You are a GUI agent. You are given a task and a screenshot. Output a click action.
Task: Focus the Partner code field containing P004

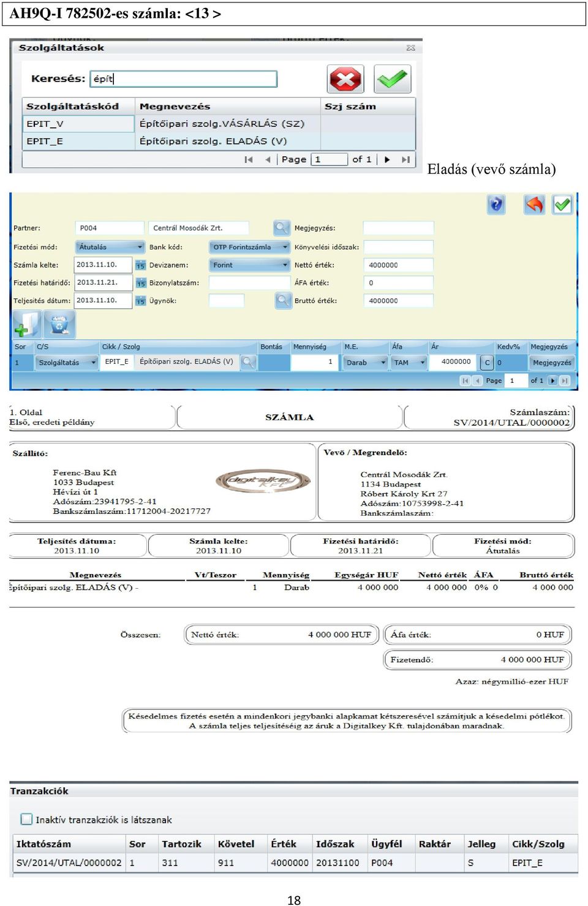coord(109,228)
